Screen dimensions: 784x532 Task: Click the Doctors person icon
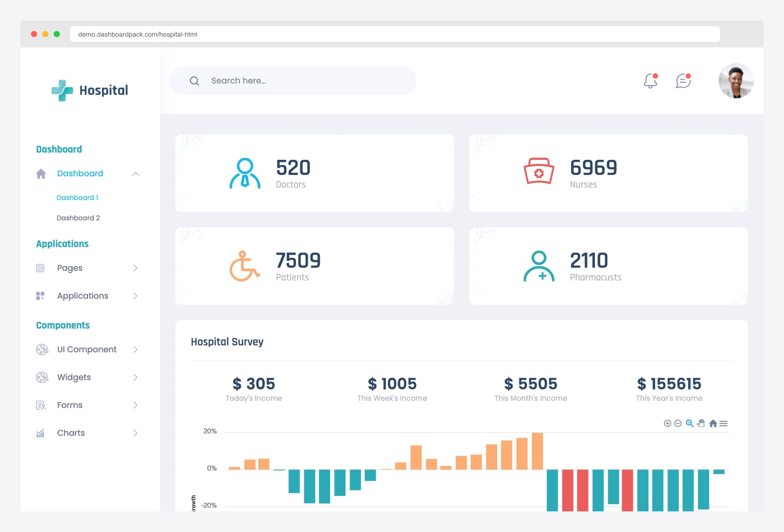tap(245, 173)
